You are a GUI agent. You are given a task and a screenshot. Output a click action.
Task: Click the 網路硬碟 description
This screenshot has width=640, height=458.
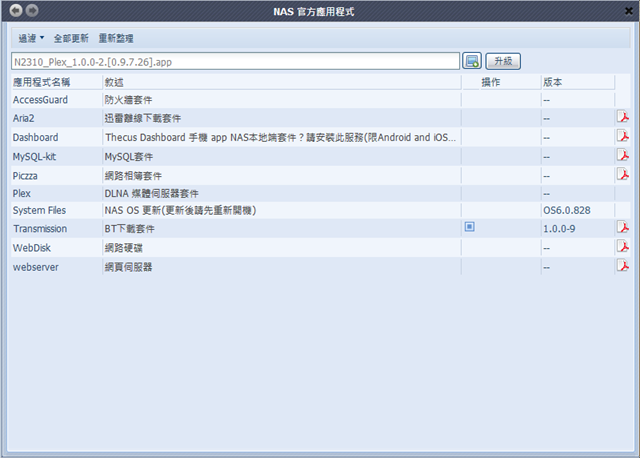[124, 248]
